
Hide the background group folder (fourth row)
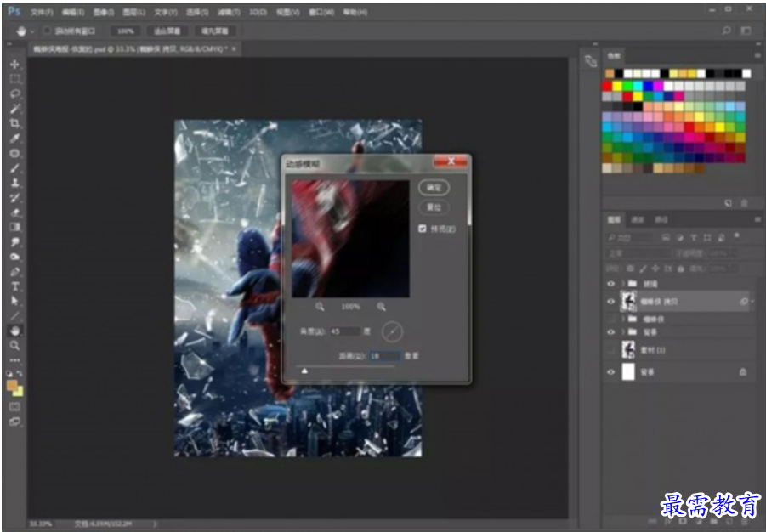610,332
